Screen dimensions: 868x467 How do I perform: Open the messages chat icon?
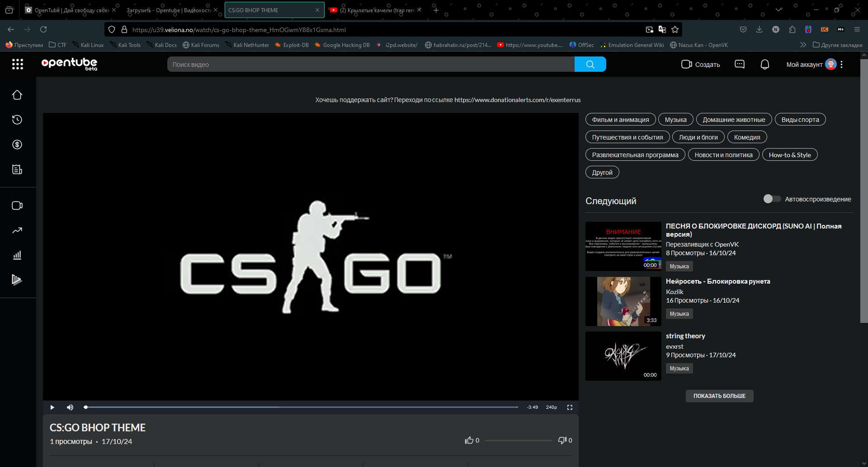click(x=740, y=65)
